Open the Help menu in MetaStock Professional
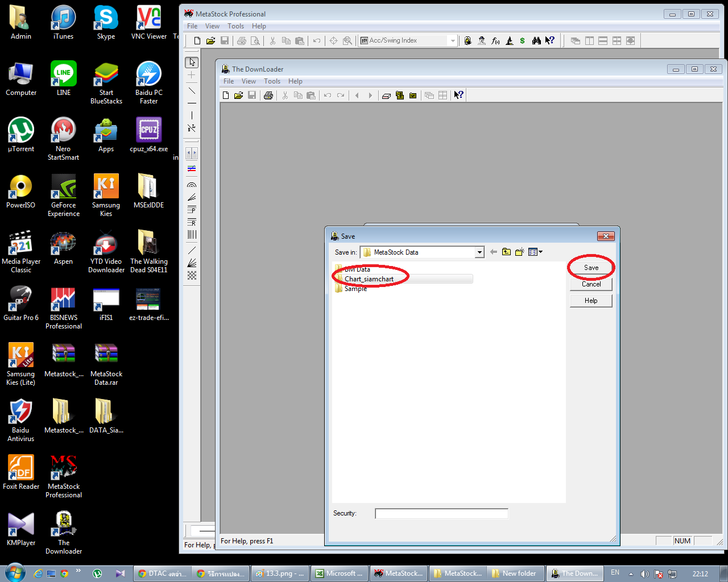Viewport: 728px width, 582px height. 259,26
